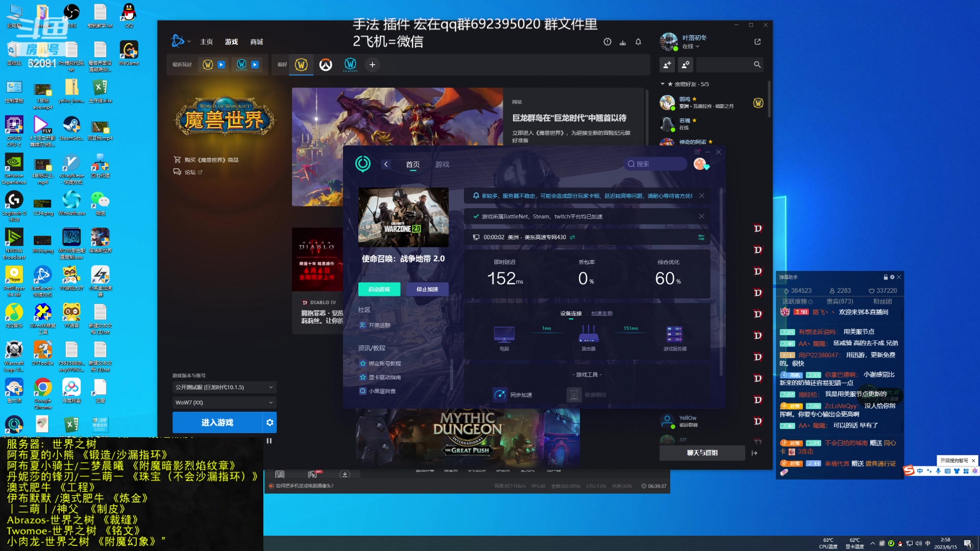The image size is (980, 551).
Task: Switch node via the swap arrows icon
Action: [x=573, y=237]
